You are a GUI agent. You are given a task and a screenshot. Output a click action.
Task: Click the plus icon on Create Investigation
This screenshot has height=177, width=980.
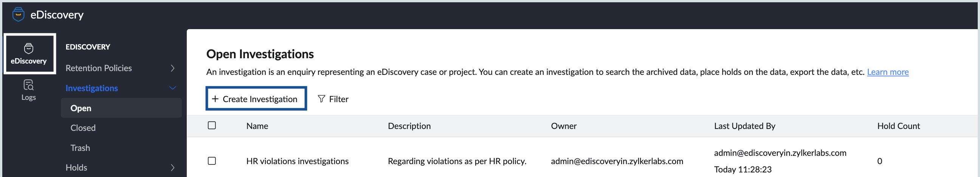click(x=215, y=99)
